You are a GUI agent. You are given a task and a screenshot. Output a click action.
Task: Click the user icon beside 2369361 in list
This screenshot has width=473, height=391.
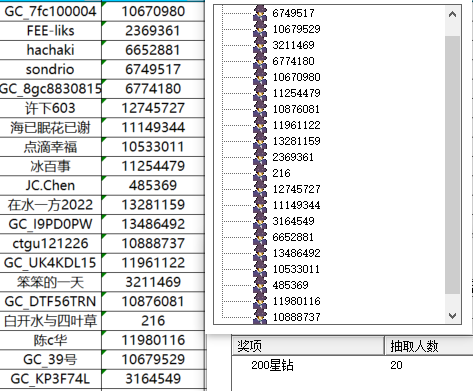(260, 157)
